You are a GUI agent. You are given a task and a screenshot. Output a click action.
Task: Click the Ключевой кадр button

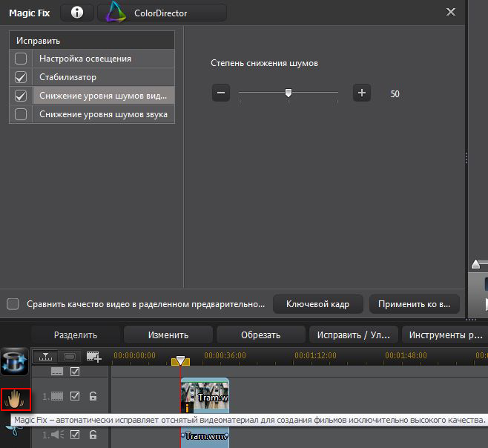(317, 304)
